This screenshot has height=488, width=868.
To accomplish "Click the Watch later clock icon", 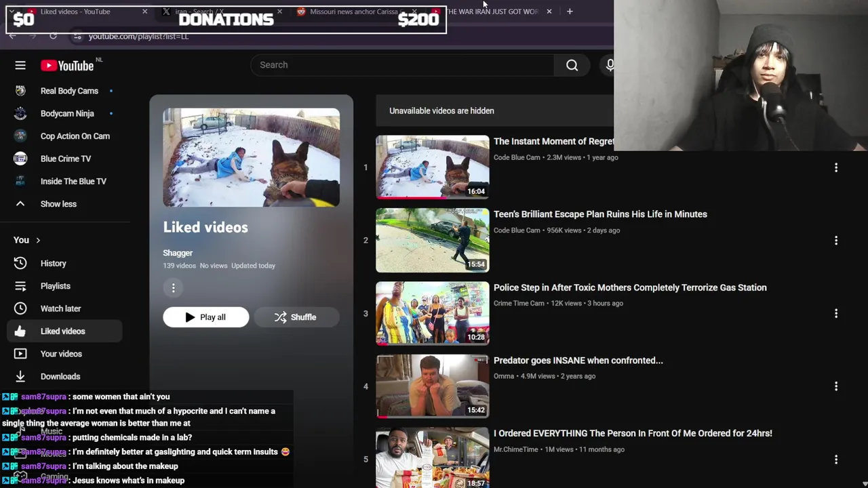I will click(x=20, y=308).
